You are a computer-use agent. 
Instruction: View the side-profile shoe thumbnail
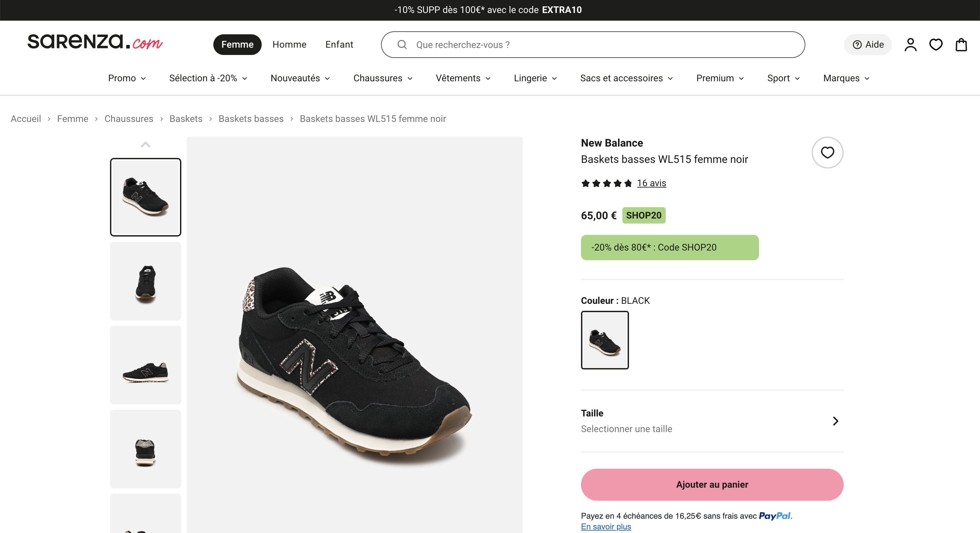pyautogui.click(x=146, y=365)
